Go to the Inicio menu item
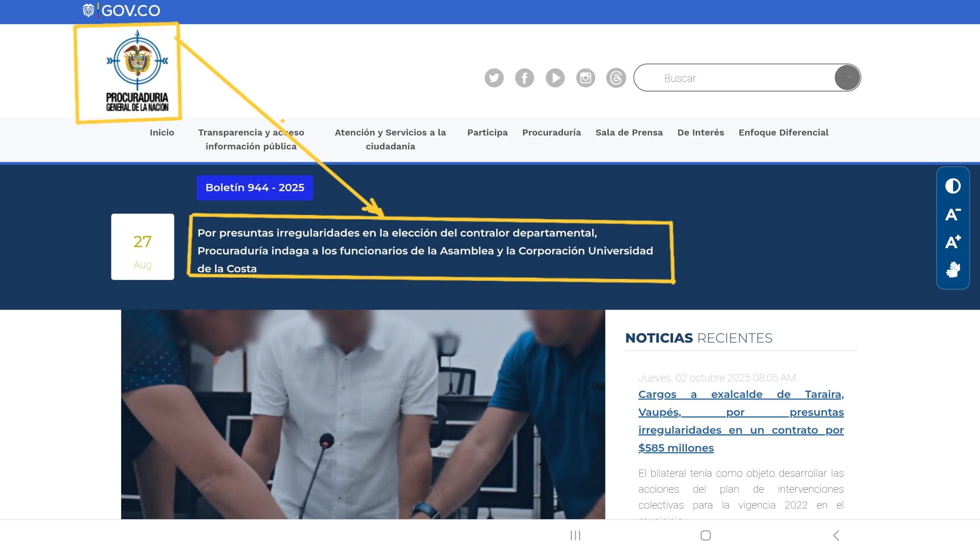Screen dimensions: 980x551 click(162, 133)
